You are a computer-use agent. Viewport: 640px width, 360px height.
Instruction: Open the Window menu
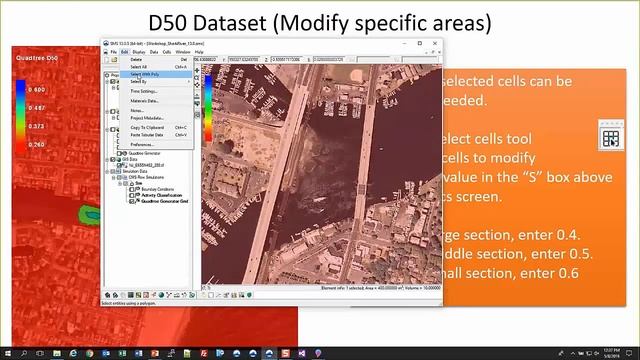(x=183, y=52)
